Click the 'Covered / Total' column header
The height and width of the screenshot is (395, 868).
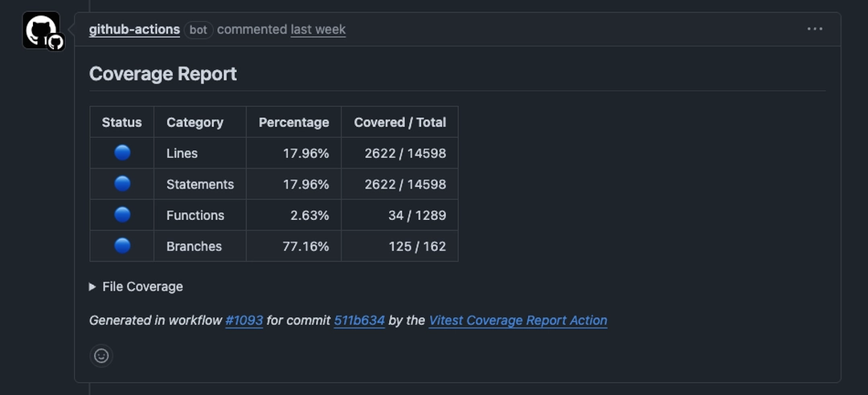pos(399,122)
